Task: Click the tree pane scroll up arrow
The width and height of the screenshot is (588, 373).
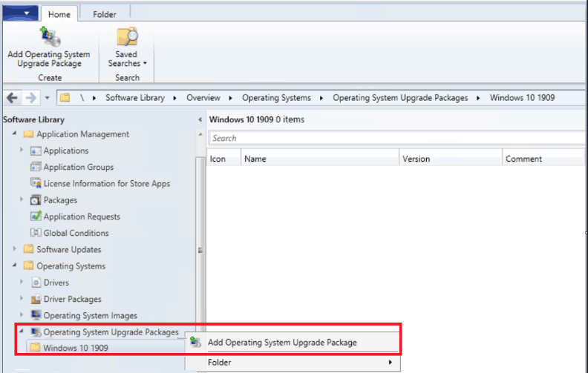Action: tap(200, 134)
